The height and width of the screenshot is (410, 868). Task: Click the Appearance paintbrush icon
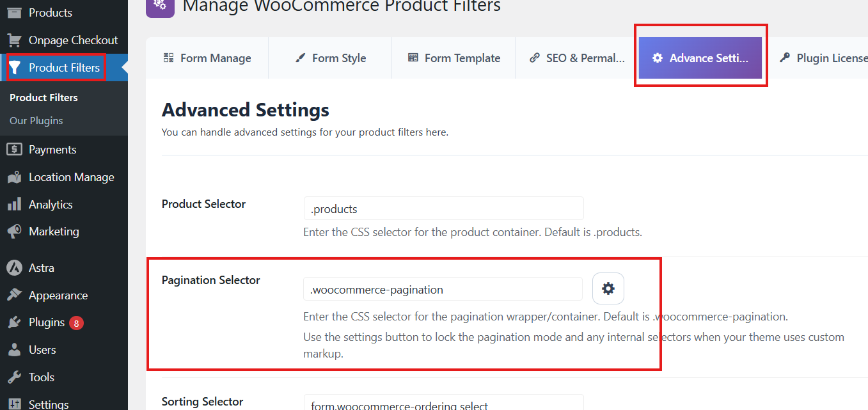click(x=14, y=296)
